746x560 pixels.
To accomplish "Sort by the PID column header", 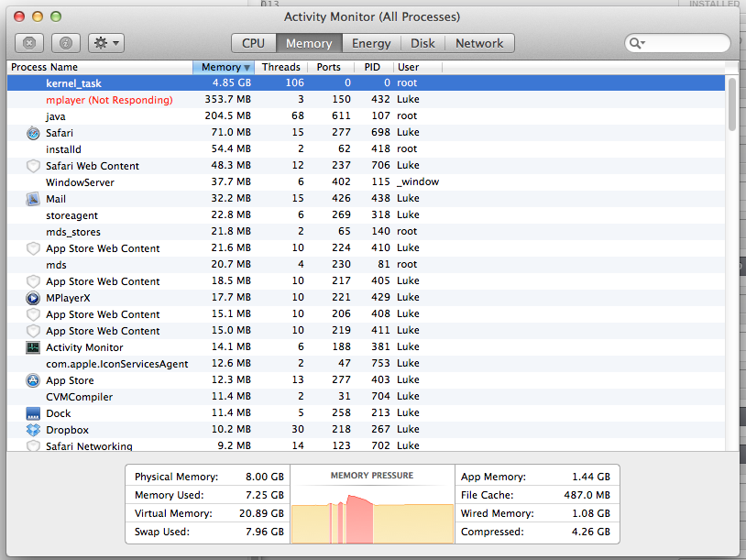I will [374, 67].
